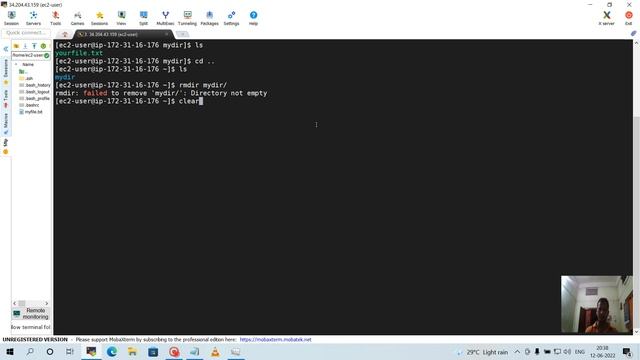This screenshot has height=360, width=640.
Task: Open Task View on the taskbar
Action: (69, 351)
